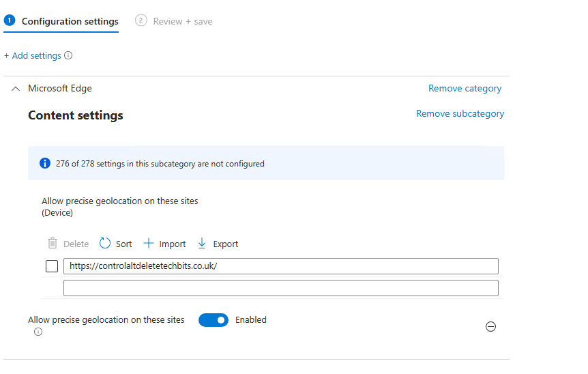Click the Export download arrow icon
This screenshot has width=588, height=374.
click(202, 244)
